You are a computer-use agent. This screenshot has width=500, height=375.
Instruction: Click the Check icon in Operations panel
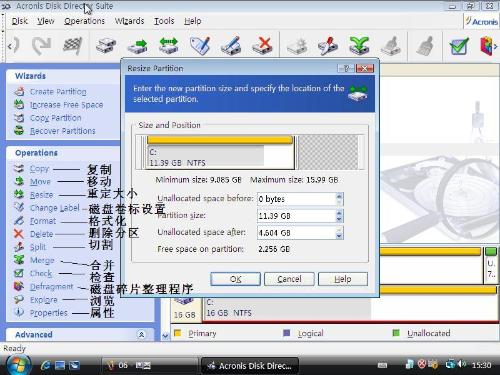(19, 273)
